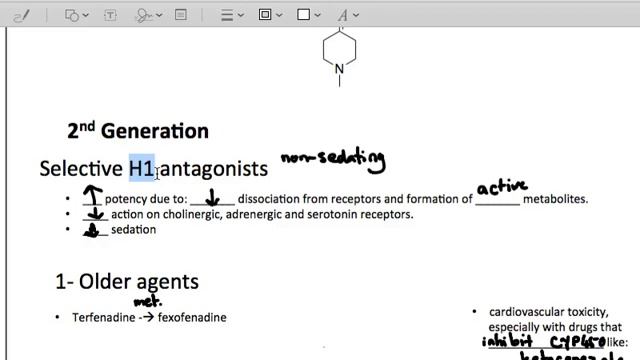Click the "1- Older agents" heading

click(127, 282)
